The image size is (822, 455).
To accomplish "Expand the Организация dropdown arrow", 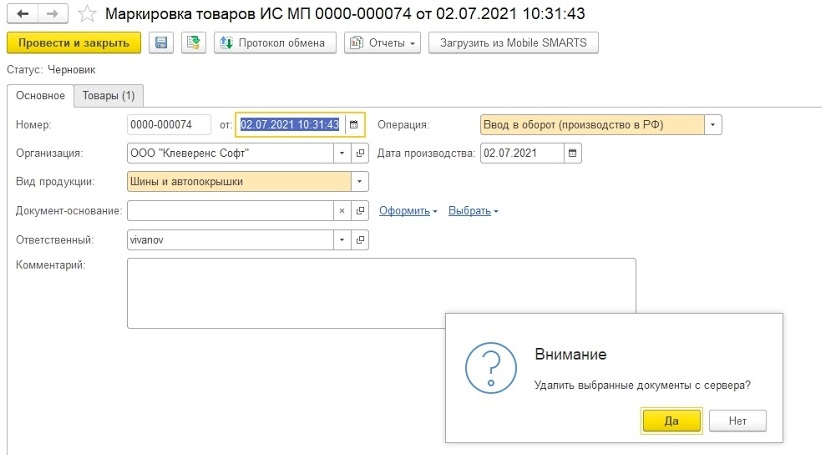I will tap(342, 153).
